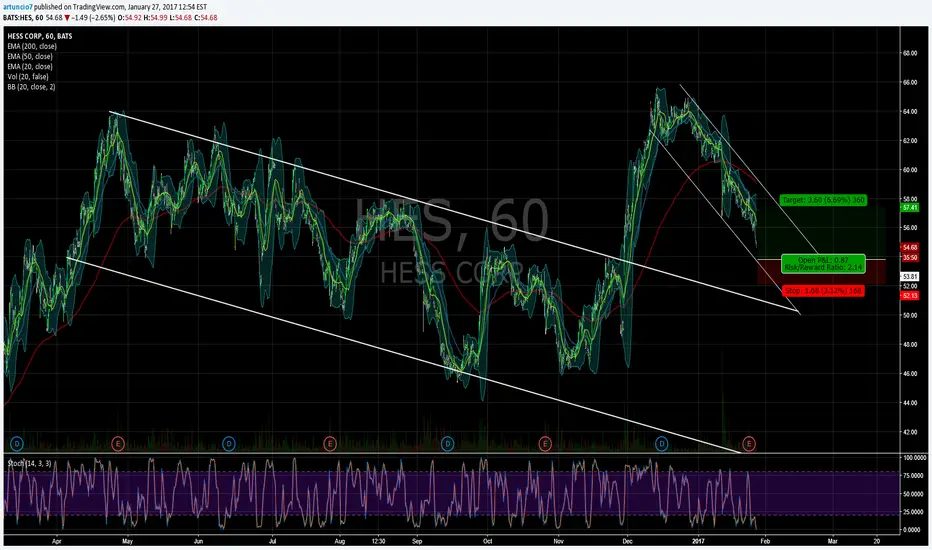Select the EMA (200, close) indicator label
Screen dimensions: 932x550
click(32, 46)
